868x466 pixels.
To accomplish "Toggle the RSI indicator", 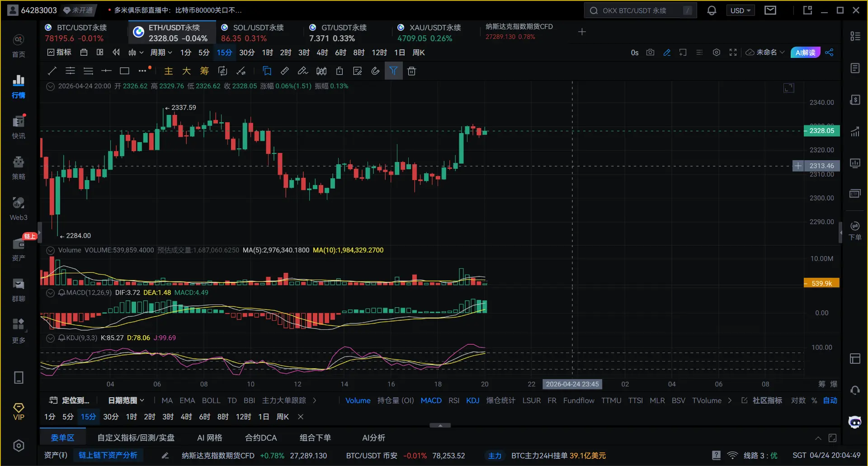I will pyautogui.click(x=454, y=400).
